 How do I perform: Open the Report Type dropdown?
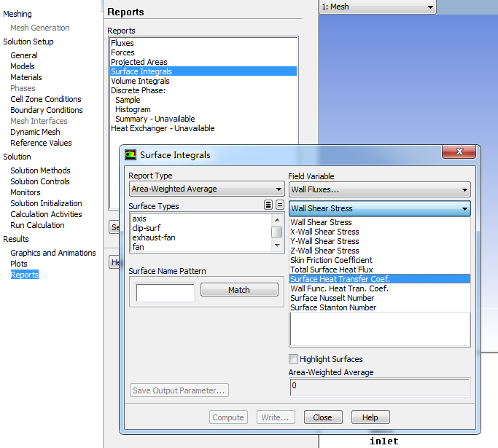point(206,189)
